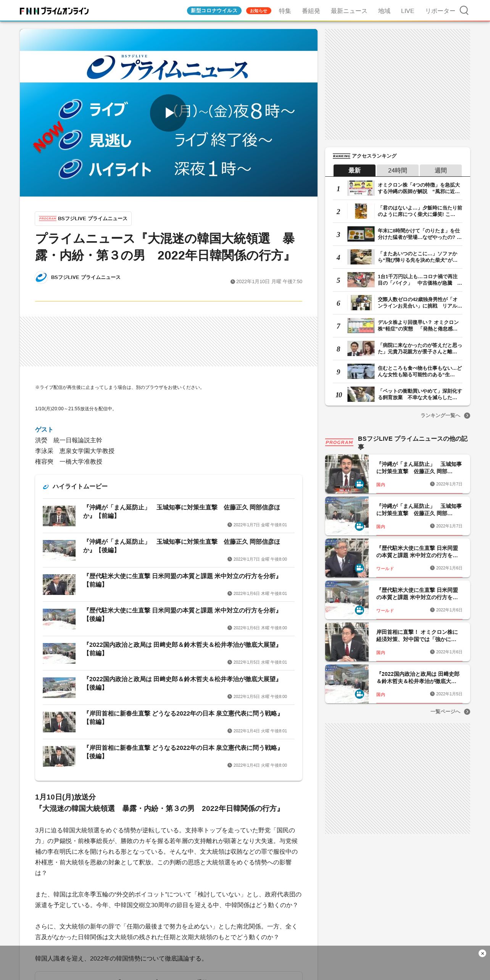490x980 pixels.
Task: Open the 地域 menu item
Action: [384, 11]
